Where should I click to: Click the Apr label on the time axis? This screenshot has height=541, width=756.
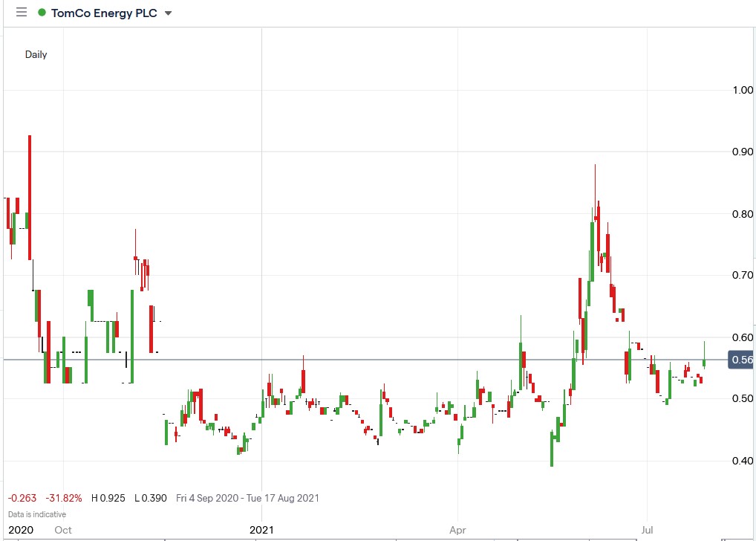456,530
